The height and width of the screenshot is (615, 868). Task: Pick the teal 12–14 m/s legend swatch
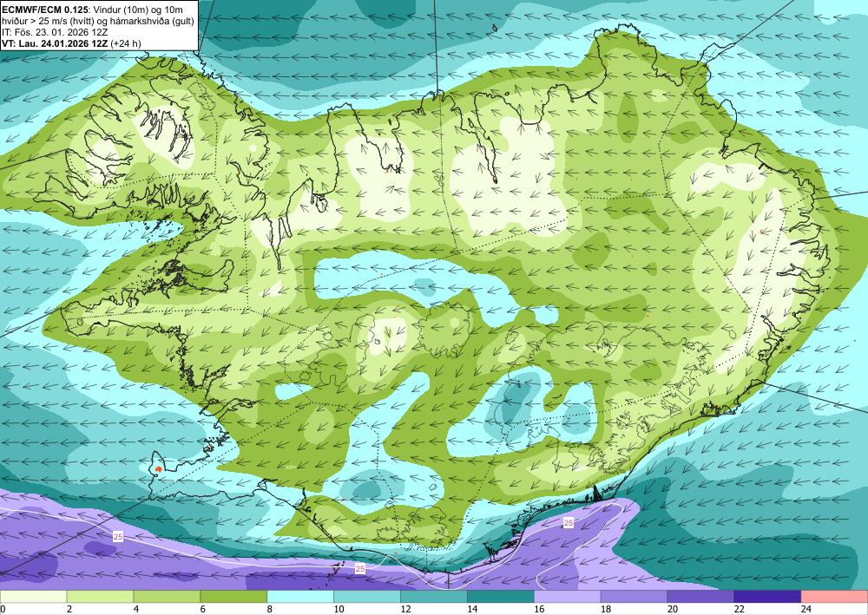click(x=434, y=597)
